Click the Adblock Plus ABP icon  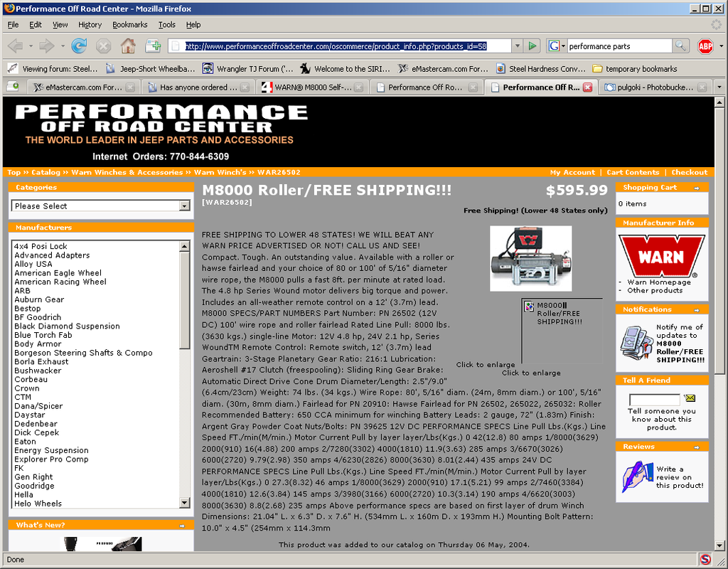click(705, 46)
